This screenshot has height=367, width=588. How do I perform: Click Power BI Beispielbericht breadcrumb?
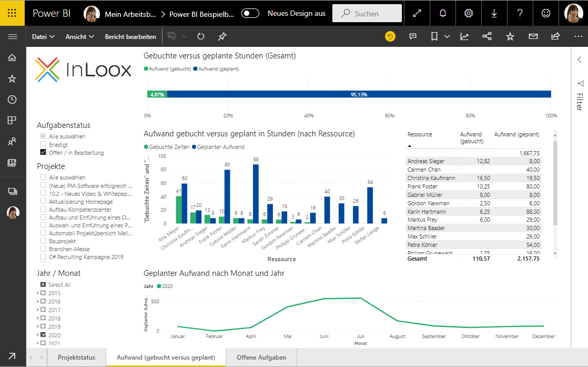pos(201,14)
